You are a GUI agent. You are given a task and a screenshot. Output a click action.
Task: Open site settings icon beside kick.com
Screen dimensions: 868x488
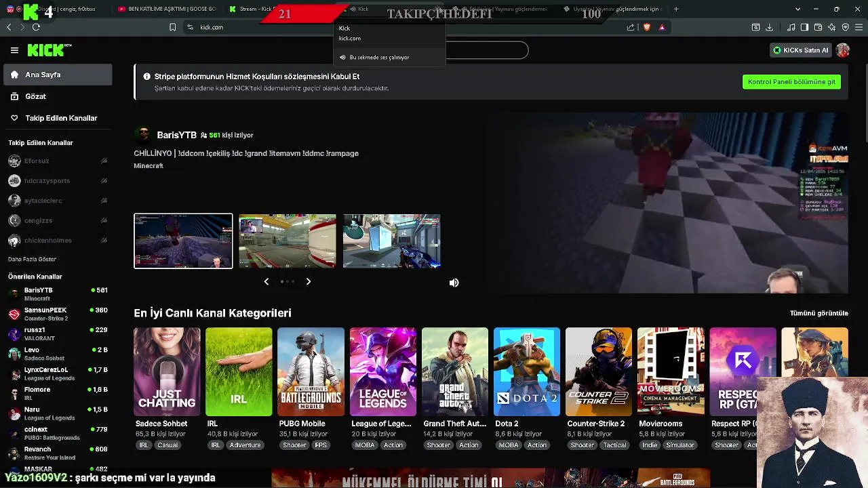click(x=190, y=27)
